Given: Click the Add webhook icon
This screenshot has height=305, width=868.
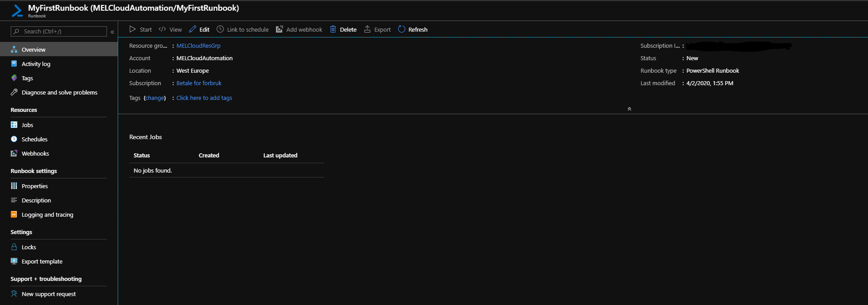Looking at the screenshot, I should pos(280,29).
